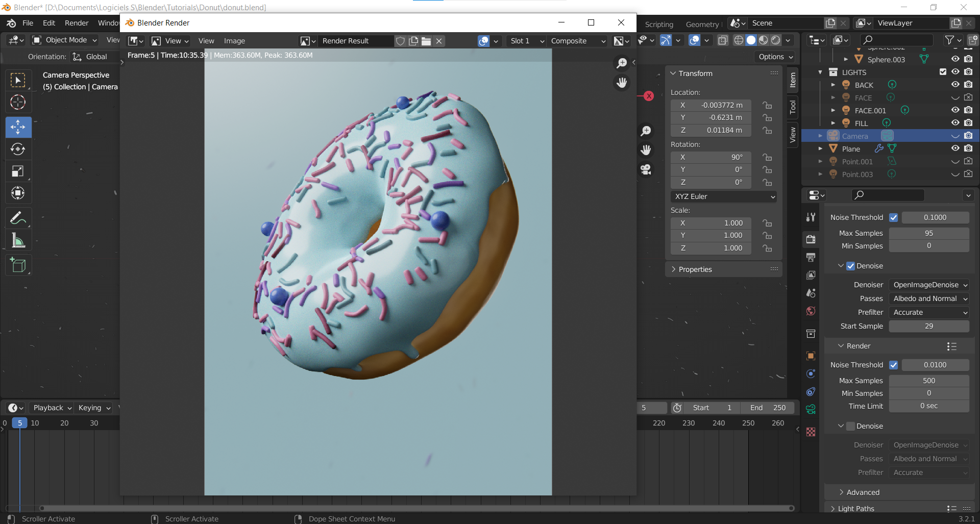Open the Image menu in render window
980x524 pixels.
(234, 41)
